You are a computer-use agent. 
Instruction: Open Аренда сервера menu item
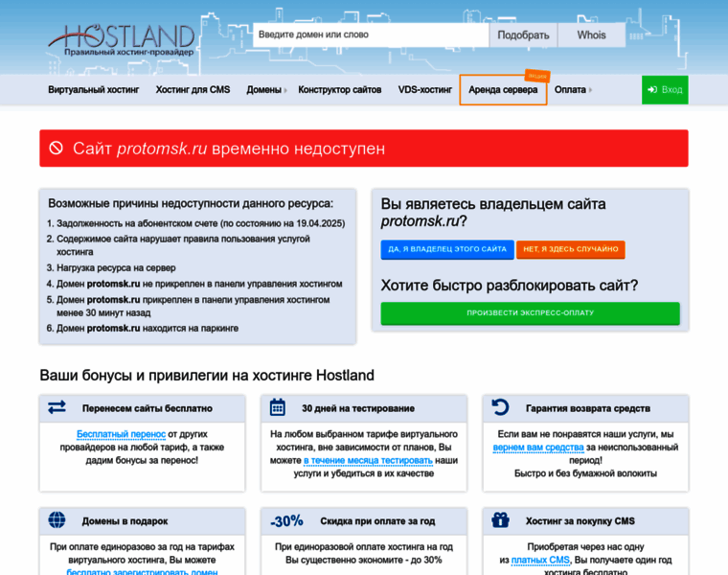coord(503,90)
